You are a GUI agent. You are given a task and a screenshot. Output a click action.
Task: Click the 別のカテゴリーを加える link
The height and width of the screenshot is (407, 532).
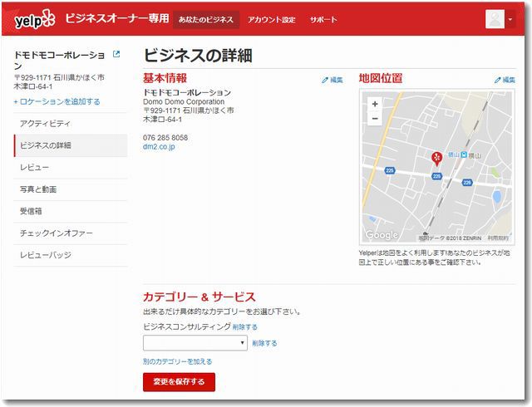tap(177, 361)
